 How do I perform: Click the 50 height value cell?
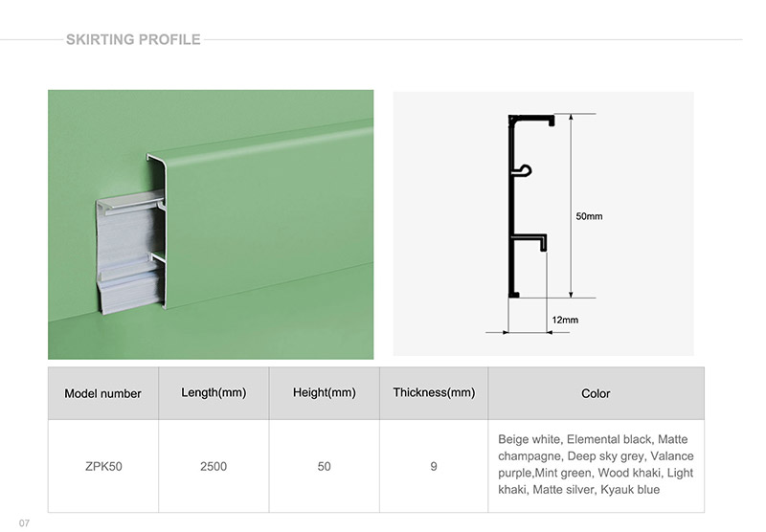325,466
